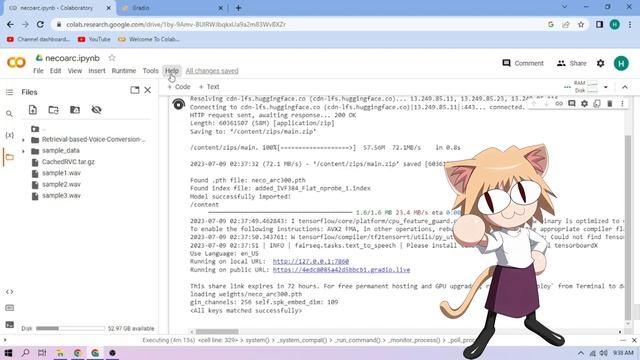Delete the cell with trash icon

[x=610, y=104]
